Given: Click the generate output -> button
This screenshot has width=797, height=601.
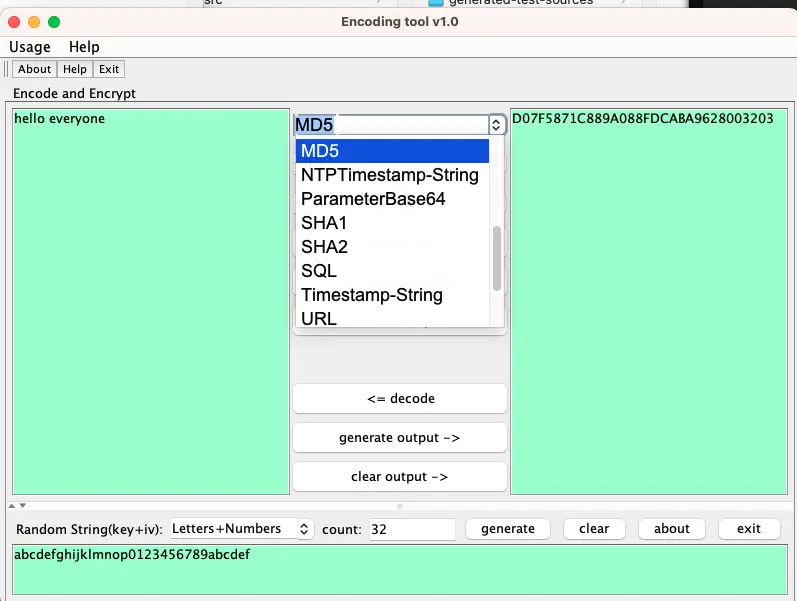Looking at the screenshot, I should [x=400, y=438].
